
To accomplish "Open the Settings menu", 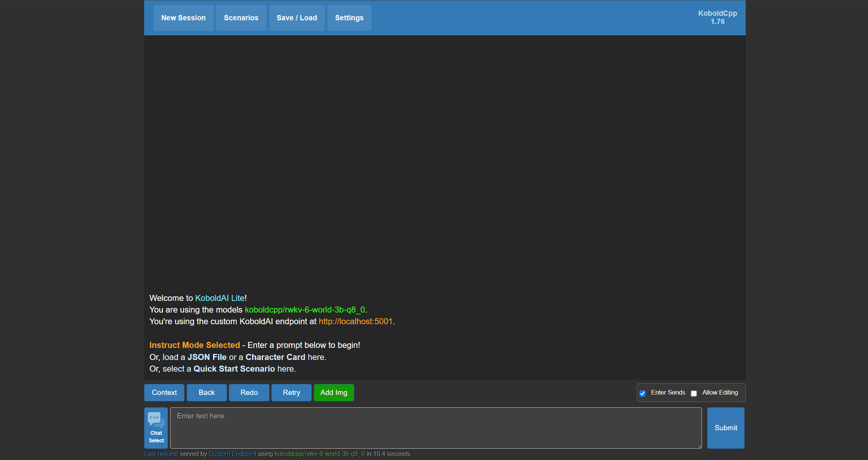I will coord(349,17).
